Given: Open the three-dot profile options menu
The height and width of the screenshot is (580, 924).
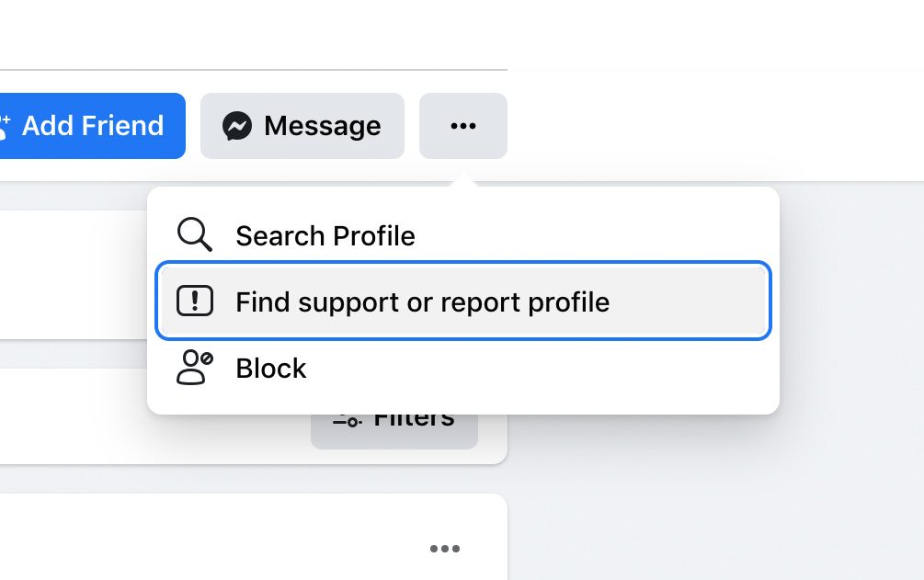Looking at the screenshot, I should tap(463, 126).
